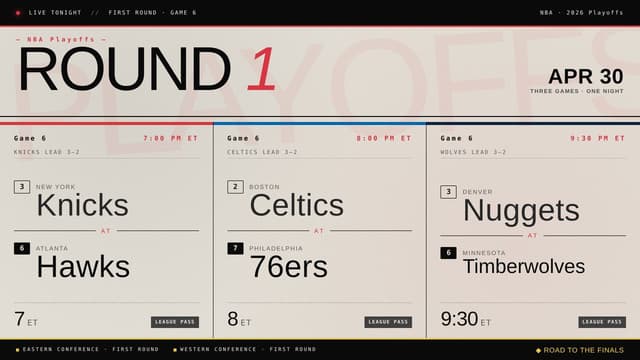Screen dimensions: 640x360
Task: Click the FIRST ROUND · GAME 6 header text
Action: tap(152, 13)
